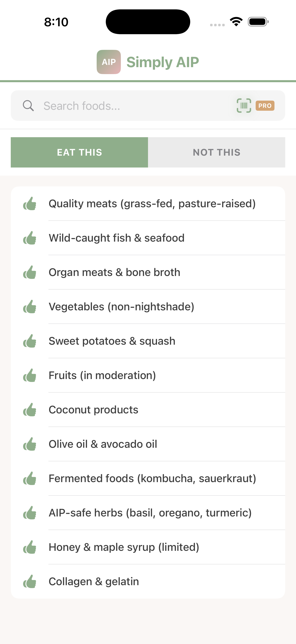The height and width of the screenshot is (644, 296).
Task: Tap thumbs-up icon next to Fruits
Action: [x=30, y=375]
